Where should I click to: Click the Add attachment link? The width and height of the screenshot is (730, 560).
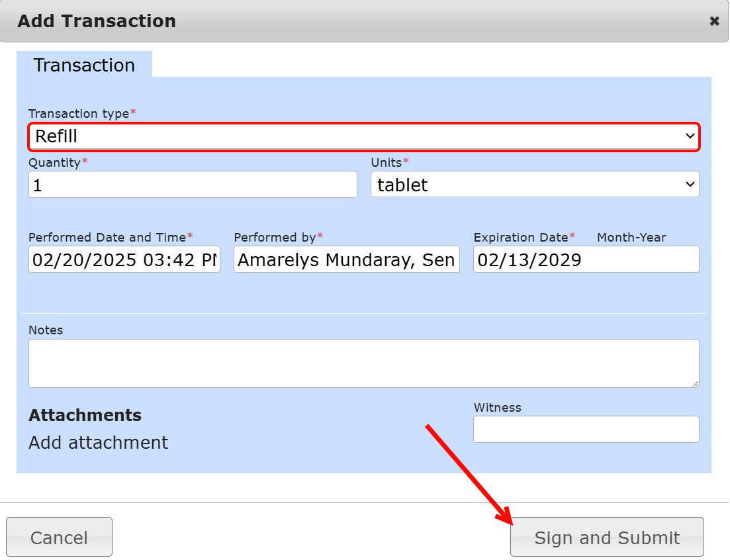point(99,443)
